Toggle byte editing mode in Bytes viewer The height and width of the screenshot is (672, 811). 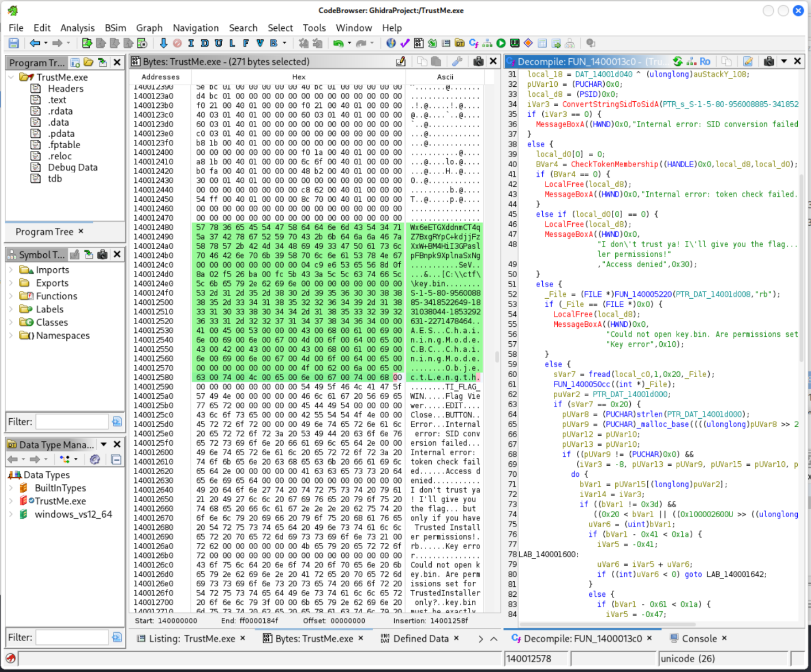401,61
